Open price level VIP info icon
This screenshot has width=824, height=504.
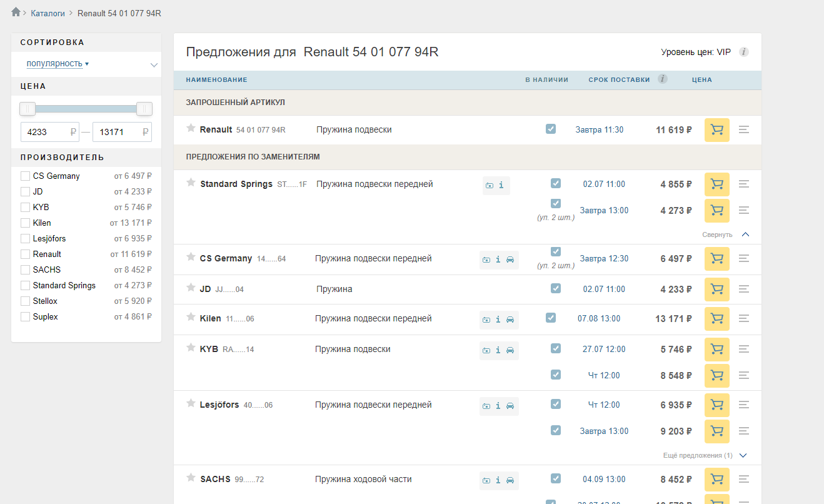click(744, 52)
